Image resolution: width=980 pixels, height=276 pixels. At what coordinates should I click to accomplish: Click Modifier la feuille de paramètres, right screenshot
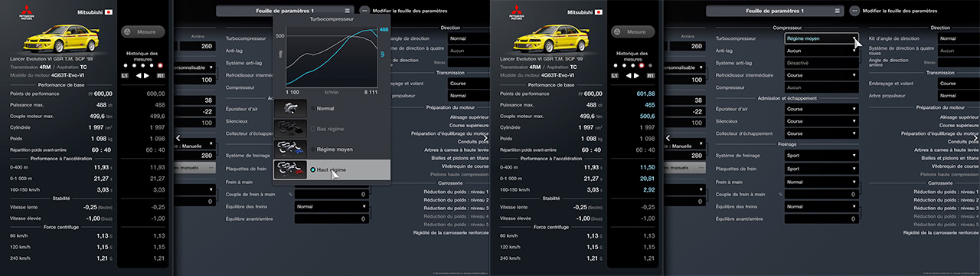pos(901,11)
